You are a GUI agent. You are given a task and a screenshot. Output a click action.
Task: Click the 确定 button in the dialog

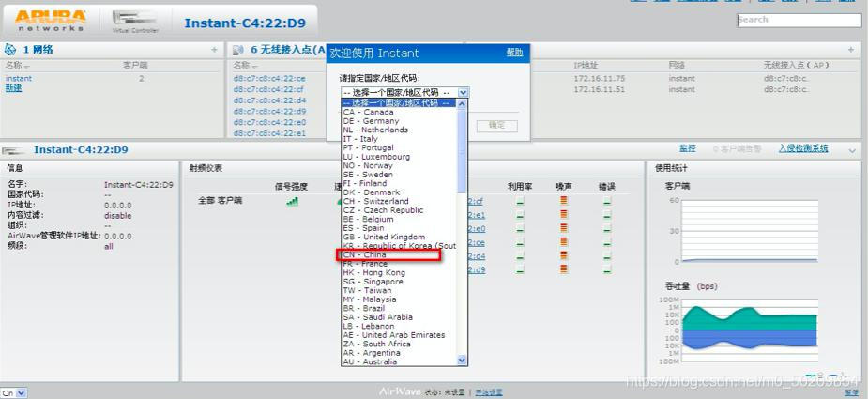click(496, 125)
